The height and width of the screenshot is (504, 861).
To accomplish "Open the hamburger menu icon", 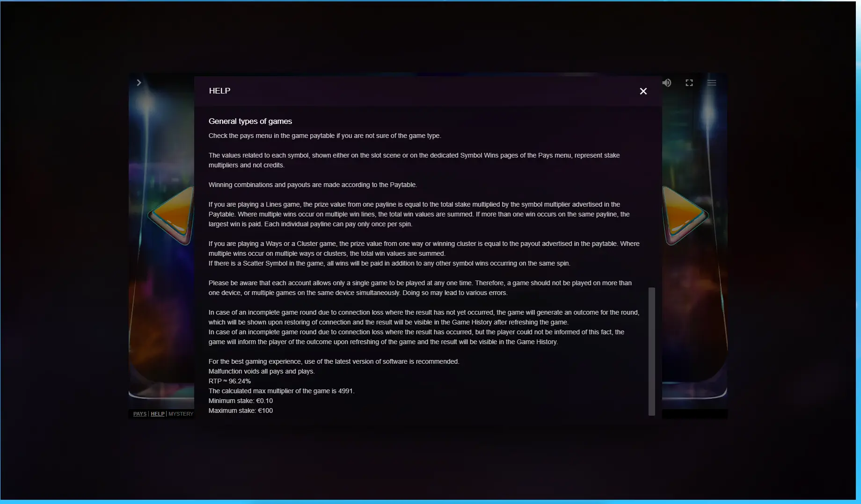I will 712,83.
